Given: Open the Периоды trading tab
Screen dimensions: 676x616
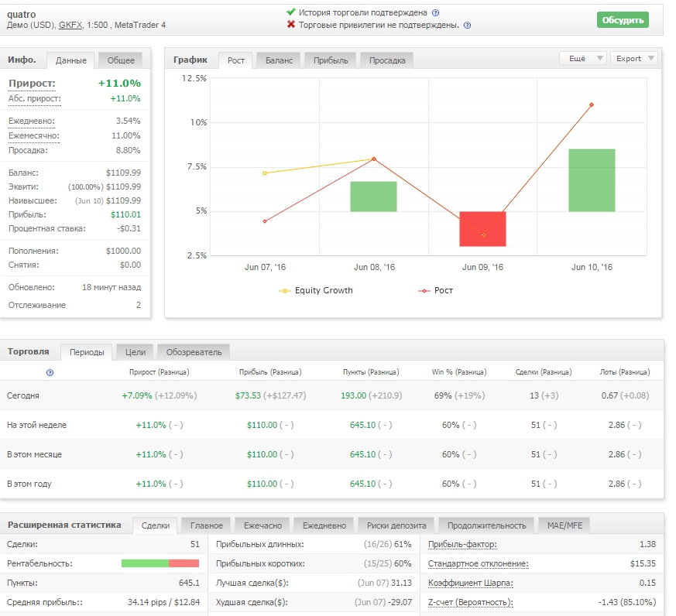Looking at the screenshot, I should point(87,352).
